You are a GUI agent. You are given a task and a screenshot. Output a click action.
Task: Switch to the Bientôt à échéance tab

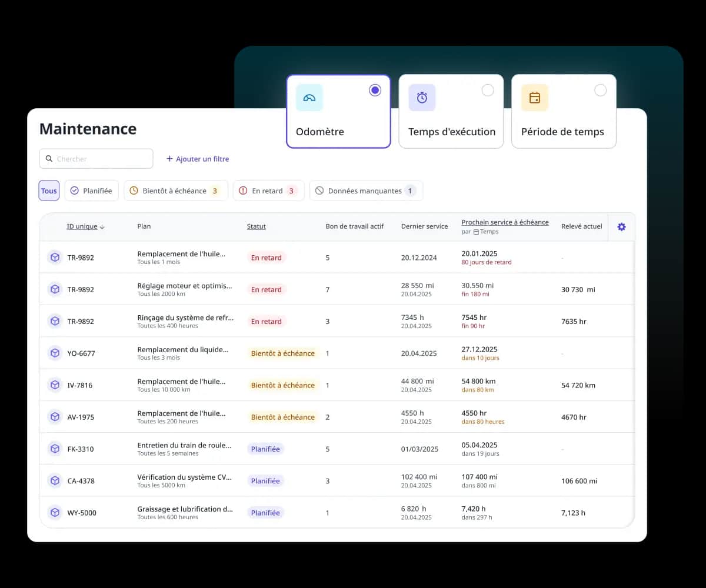pyautogui.click(x=175, y=191)
